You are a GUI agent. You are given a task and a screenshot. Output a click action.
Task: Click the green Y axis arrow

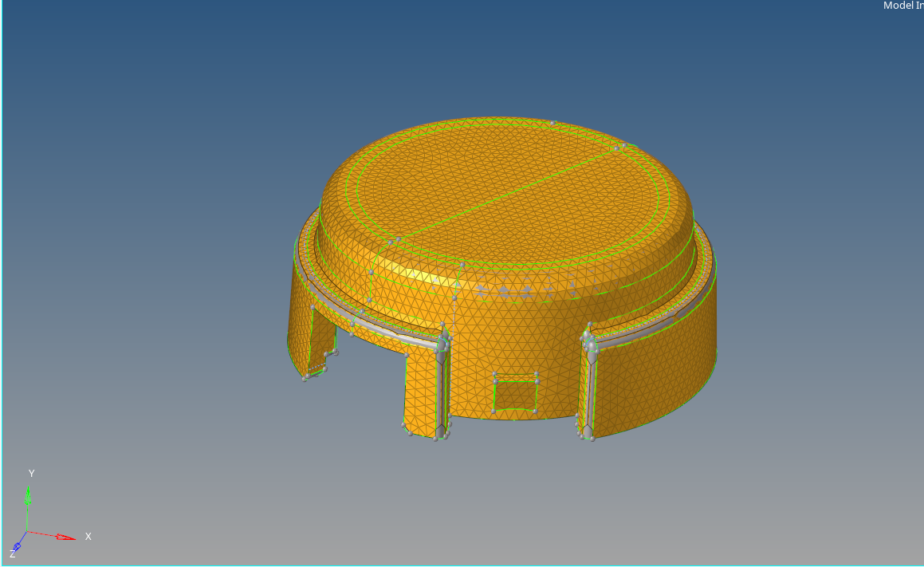tap(29, 494)
